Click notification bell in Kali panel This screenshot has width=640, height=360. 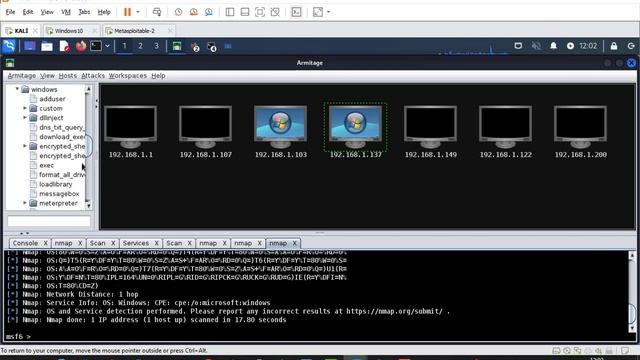553,46
